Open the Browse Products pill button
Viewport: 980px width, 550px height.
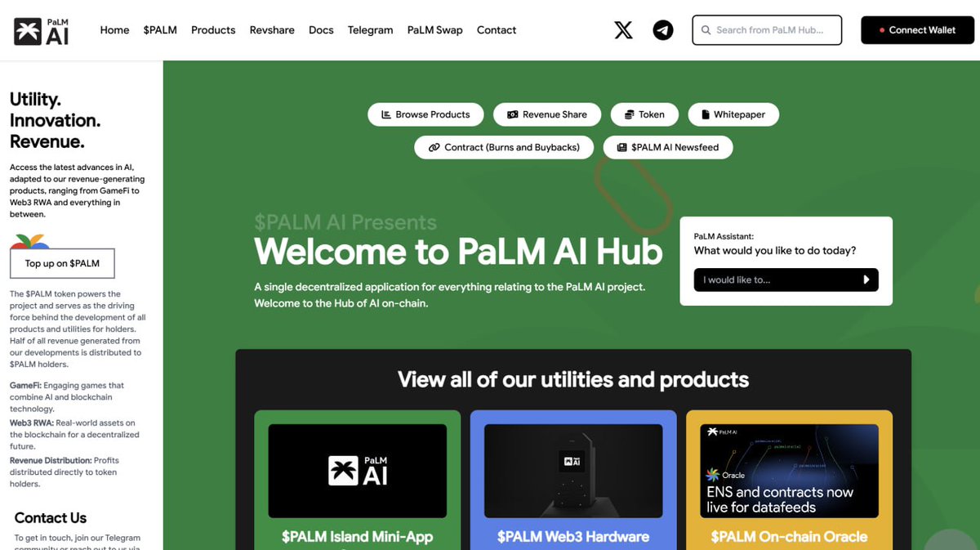(x=425, y=114)
